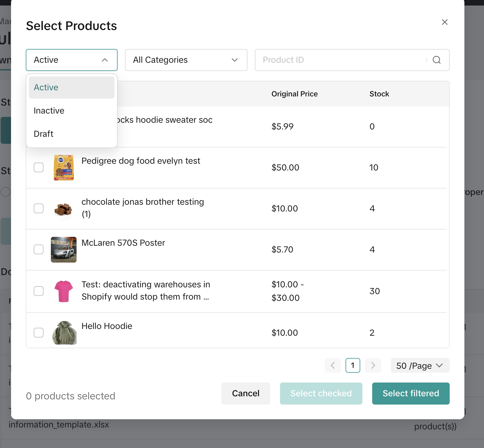Click the chocolate product image
484x448 pixels.
pyautogui.click(x=64, y=209)
